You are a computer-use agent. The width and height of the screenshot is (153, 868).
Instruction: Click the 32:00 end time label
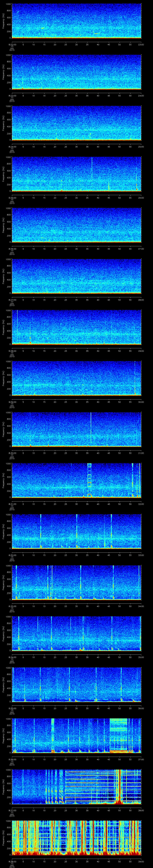coord(141,504)
